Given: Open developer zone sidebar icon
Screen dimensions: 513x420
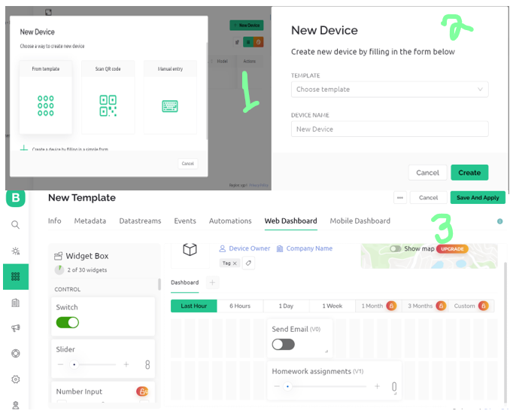Looking at the screenshot, I should pos(15,251).
